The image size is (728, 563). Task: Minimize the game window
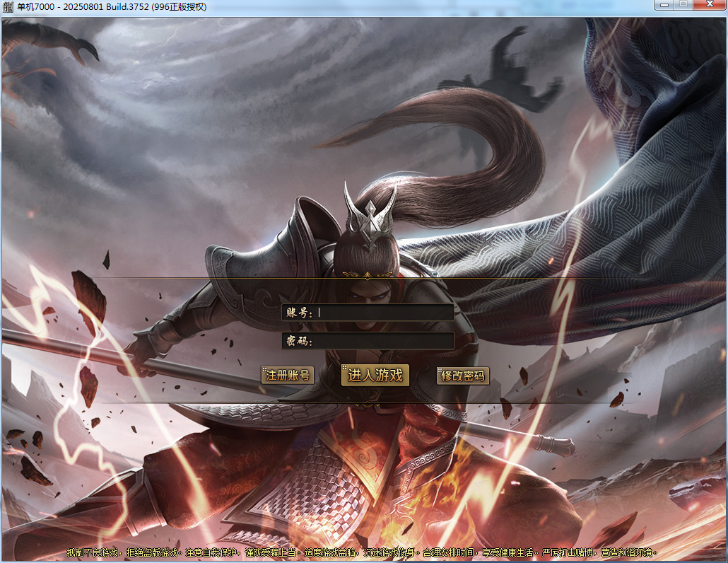pos(662,5)
